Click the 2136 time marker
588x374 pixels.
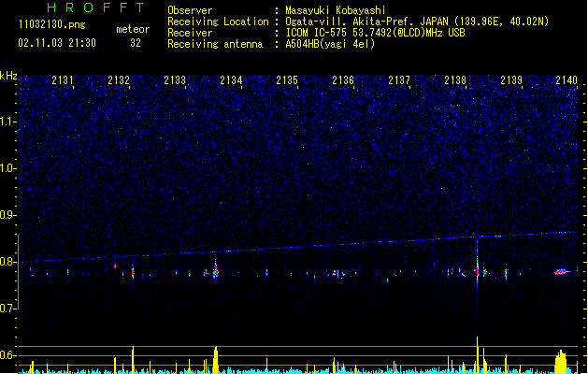pos(343,79)
